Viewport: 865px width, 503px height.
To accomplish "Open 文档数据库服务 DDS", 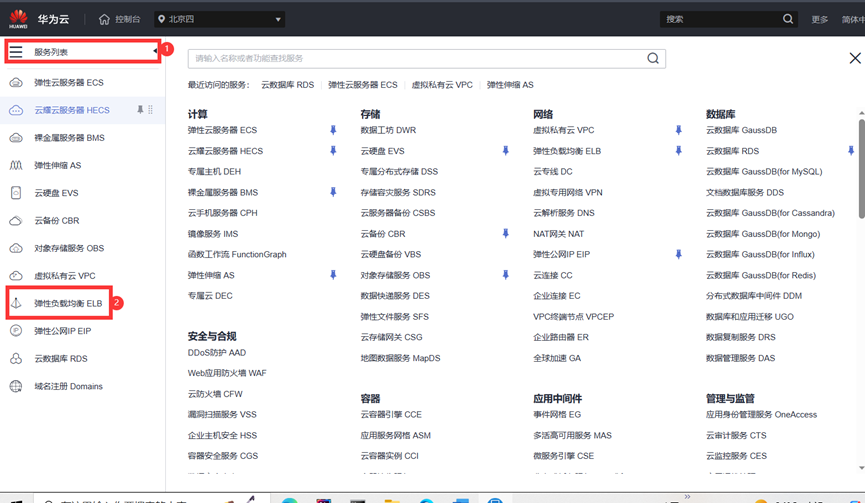I will [x=745, y=192].
